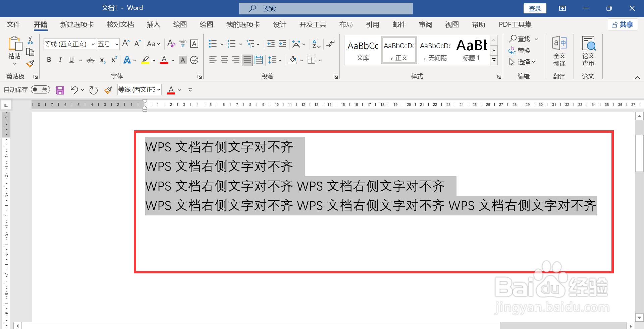Select the 无间隔 style
This screenshot has height=329, width=644.
[x=435, y=50]
